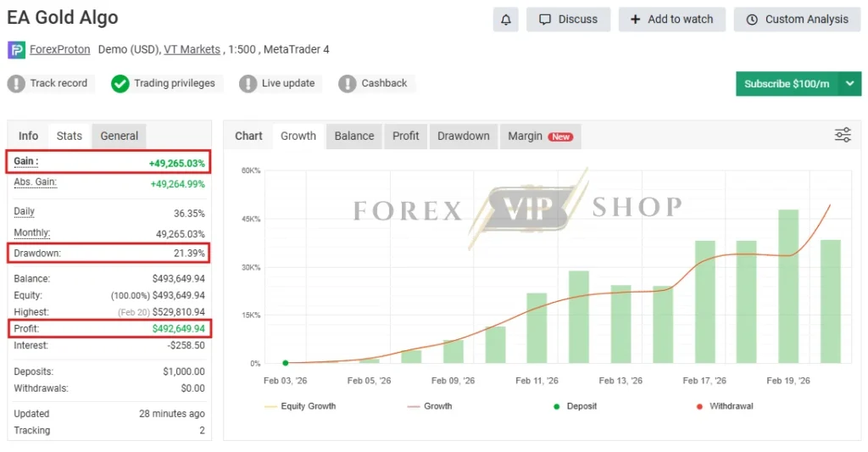The image size is (868, 452).
Task: Click the 28 minutes ago updated value
Action: pyautogui.click(x=172, y=414)
